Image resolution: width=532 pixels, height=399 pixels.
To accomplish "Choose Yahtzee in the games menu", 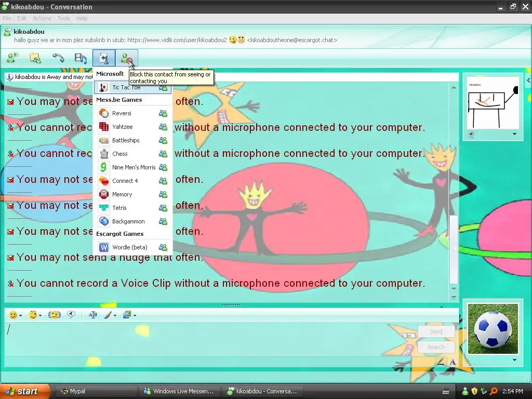I will [x=132, y=127].
